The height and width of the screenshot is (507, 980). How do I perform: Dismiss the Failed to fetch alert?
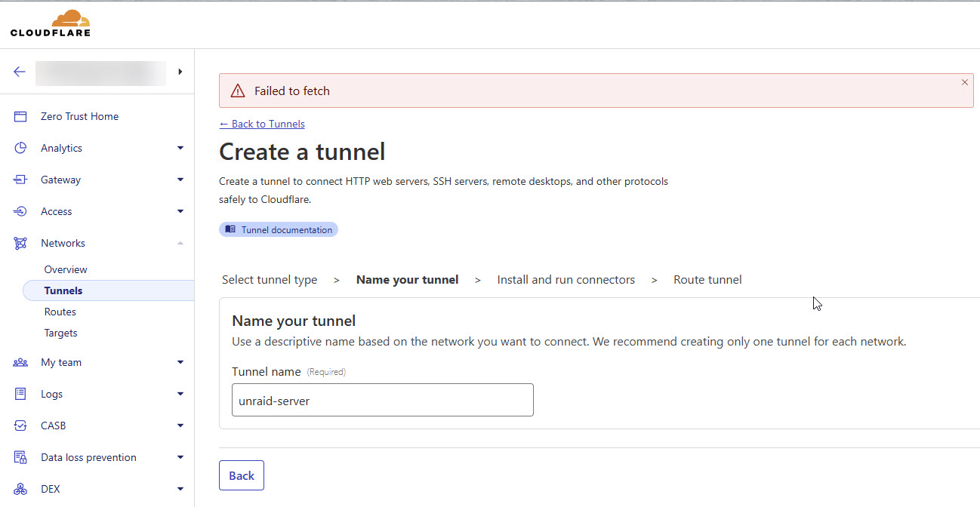(x=964, y=82)
